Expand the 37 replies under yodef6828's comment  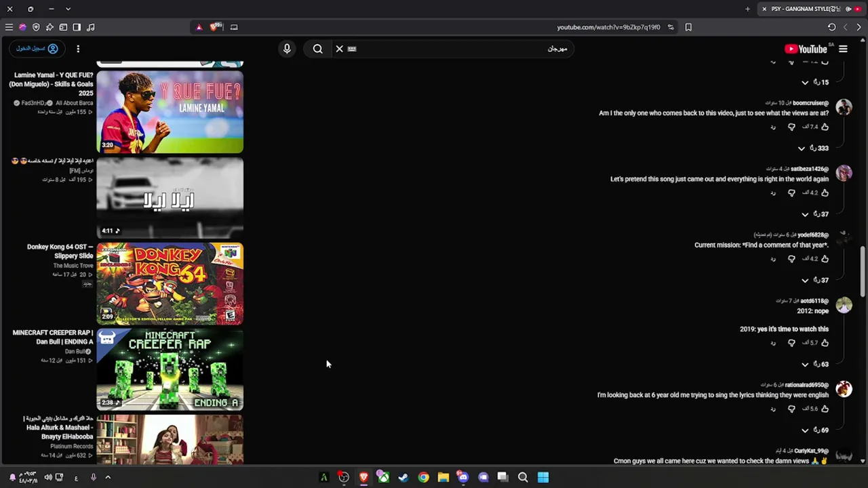pyautogui.click(x=815, y=280)
